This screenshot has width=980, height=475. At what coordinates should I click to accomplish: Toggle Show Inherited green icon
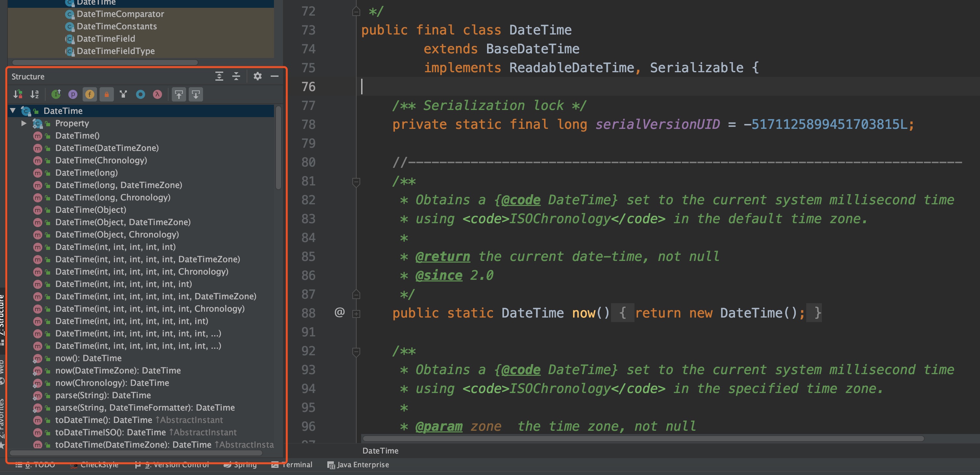tap(56, 94)
